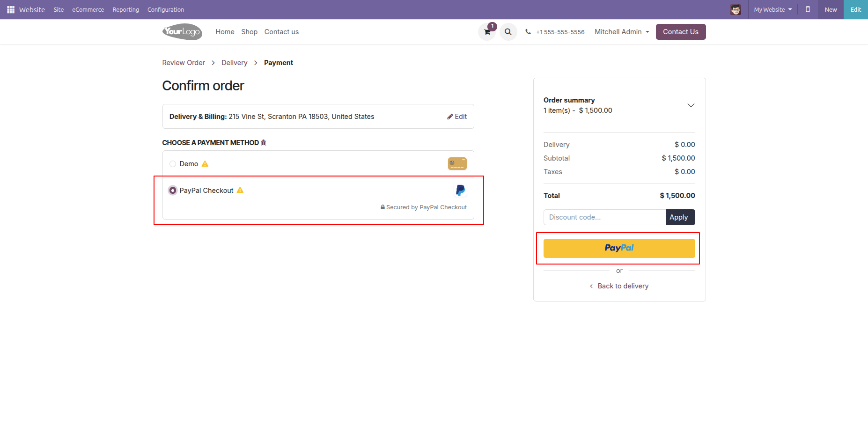
Task: Click the Demo warning triangle icon
Action: [205, 164]
